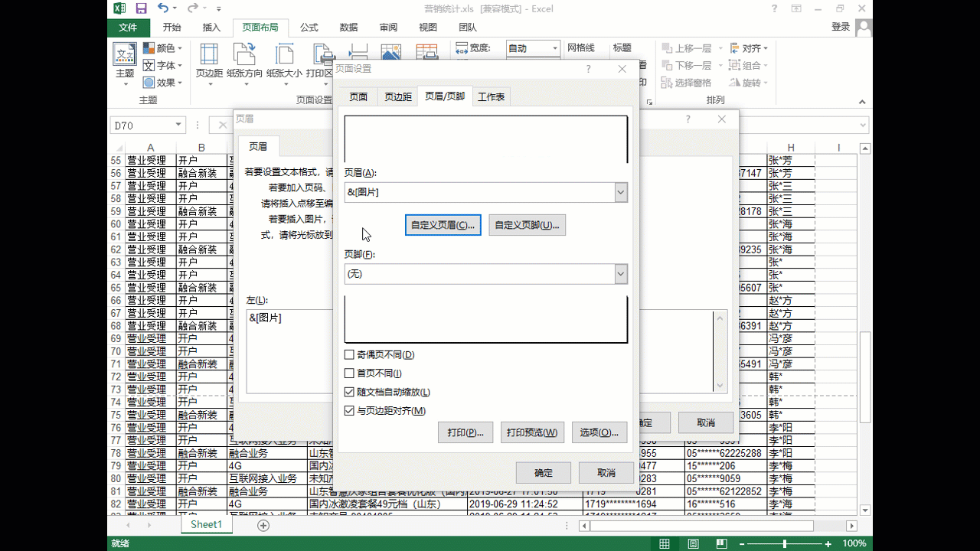Expand the 页眉 header dropdown
The width and height of the screenshot is (980, 551).
tap(621, 192)
